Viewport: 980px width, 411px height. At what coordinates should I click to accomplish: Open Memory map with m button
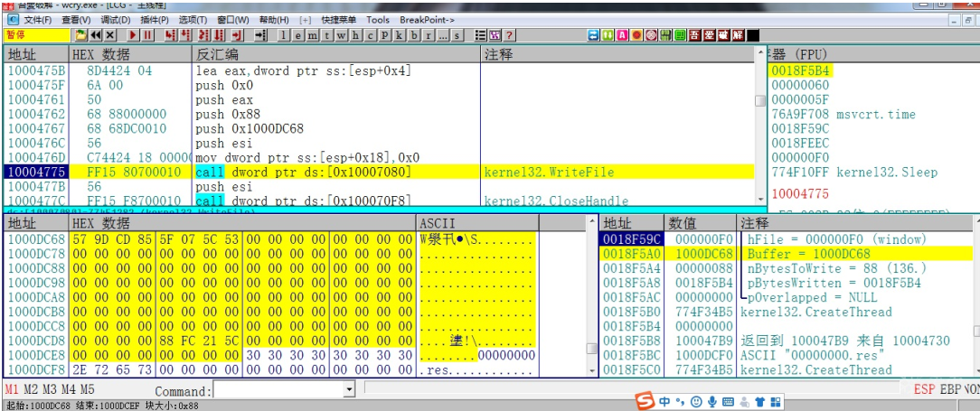click(312, 35)
